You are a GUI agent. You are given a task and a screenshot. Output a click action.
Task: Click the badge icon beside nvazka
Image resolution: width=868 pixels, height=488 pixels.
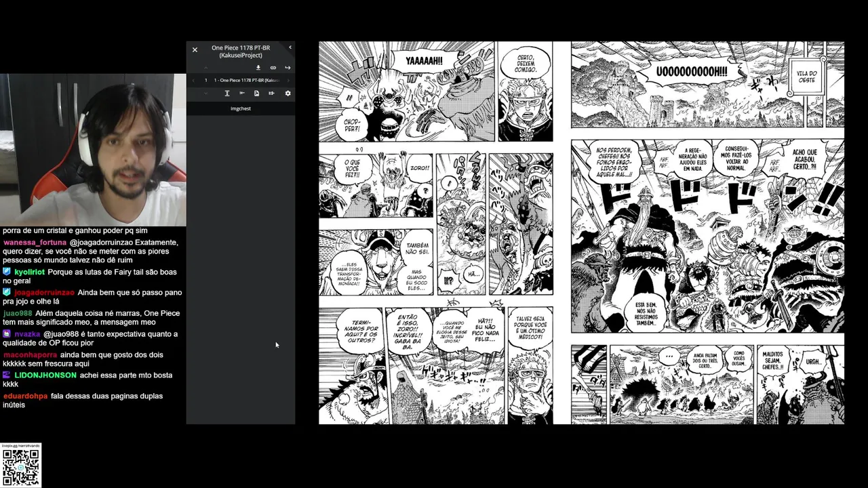click(x=7, y=333)
